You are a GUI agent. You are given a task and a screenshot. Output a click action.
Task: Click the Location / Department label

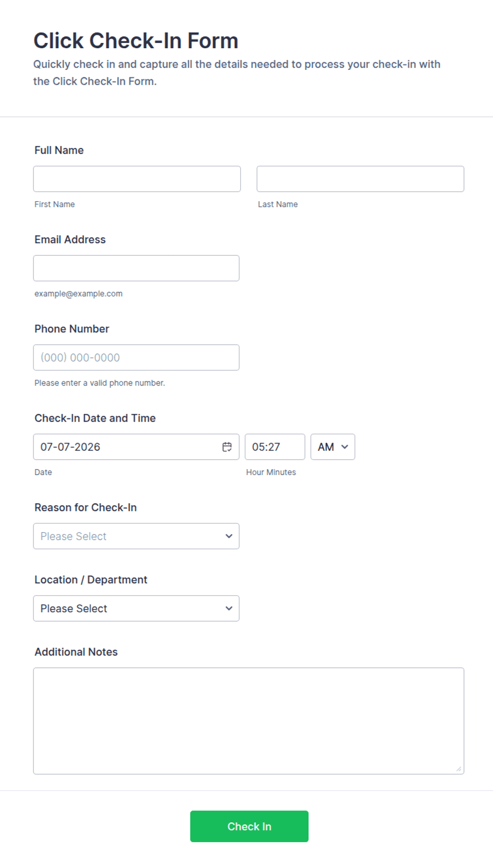click(91, 580)
